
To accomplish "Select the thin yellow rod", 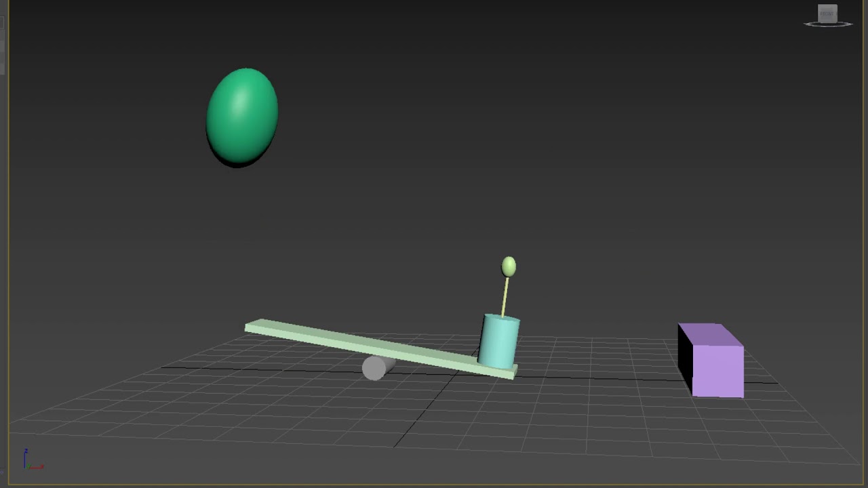I will click(x=505, y=297).
